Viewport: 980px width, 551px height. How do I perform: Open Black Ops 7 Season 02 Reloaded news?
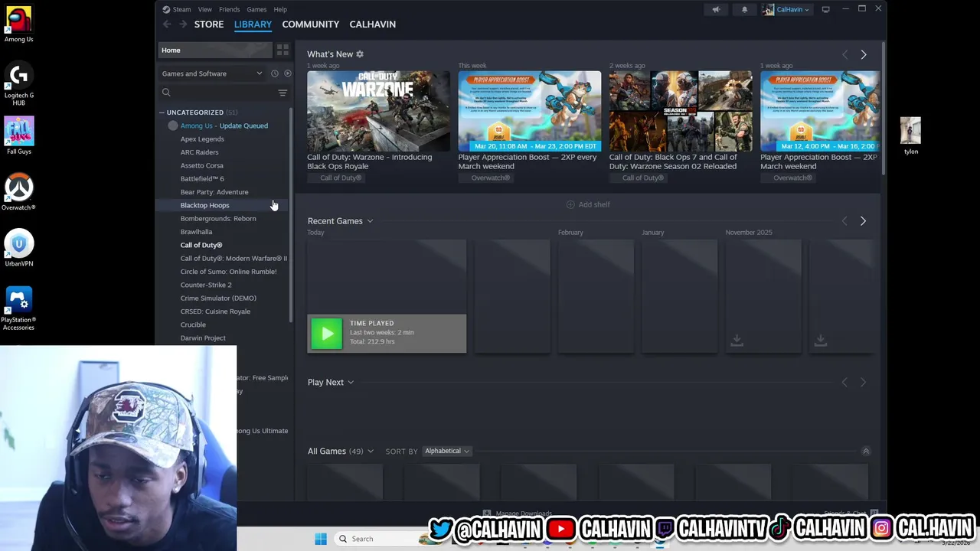coord(680,121)
